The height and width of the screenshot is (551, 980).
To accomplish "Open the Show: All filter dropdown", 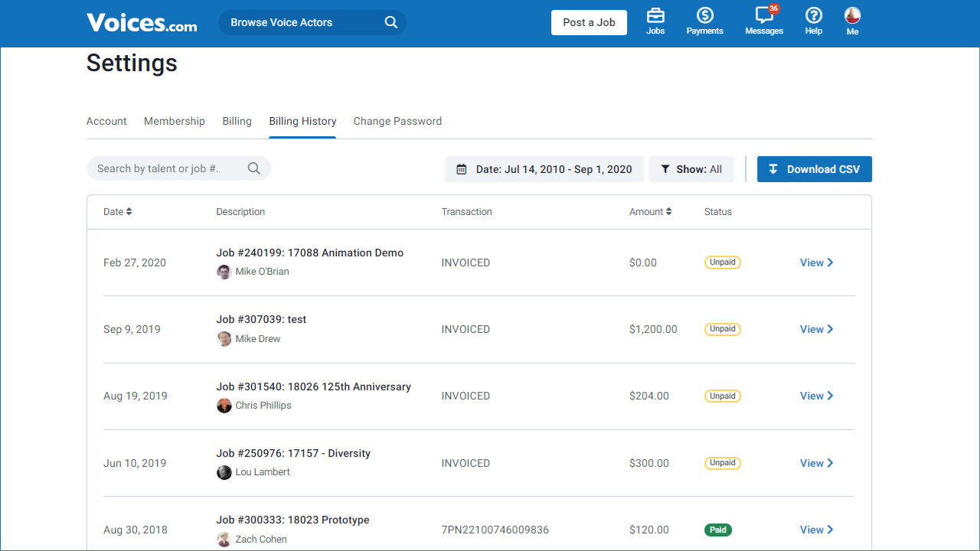I will point(691,168).
